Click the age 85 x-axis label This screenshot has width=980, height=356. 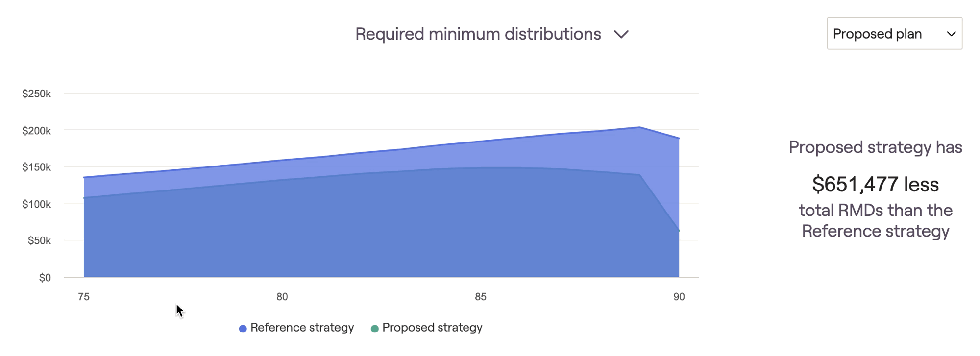tap(481, 297)
